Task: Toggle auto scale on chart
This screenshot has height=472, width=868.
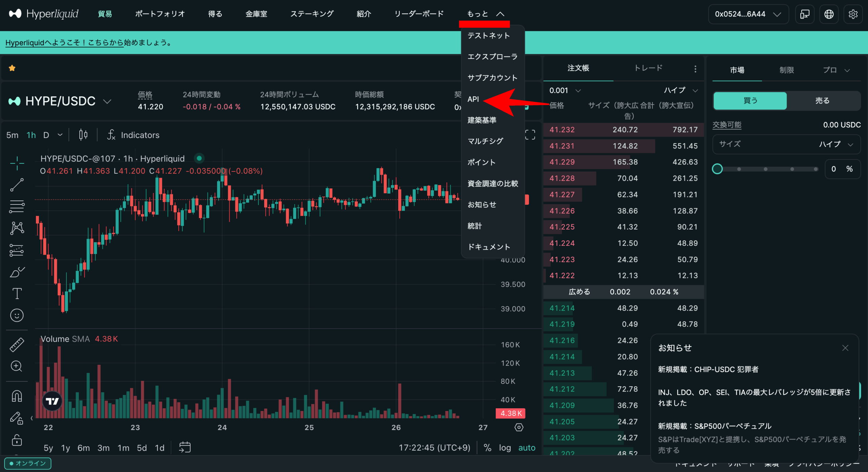Action: click(x=527, y=448)
